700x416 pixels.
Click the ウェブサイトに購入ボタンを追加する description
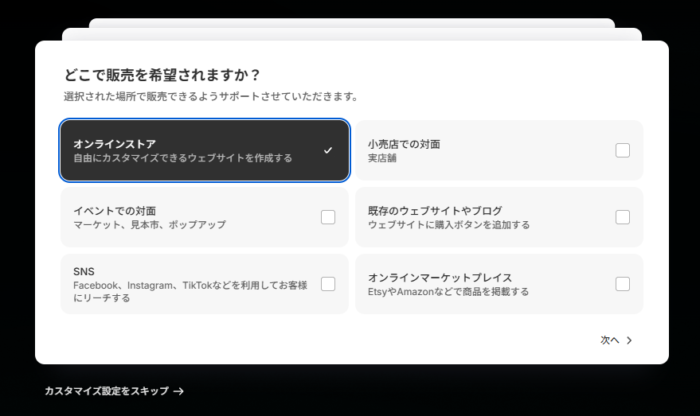[448, 225]
